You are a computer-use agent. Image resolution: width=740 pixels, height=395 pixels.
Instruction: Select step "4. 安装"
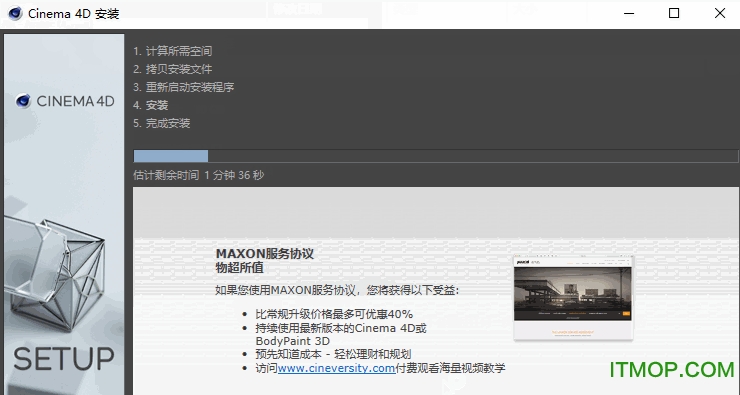click(x=151, y=105)
